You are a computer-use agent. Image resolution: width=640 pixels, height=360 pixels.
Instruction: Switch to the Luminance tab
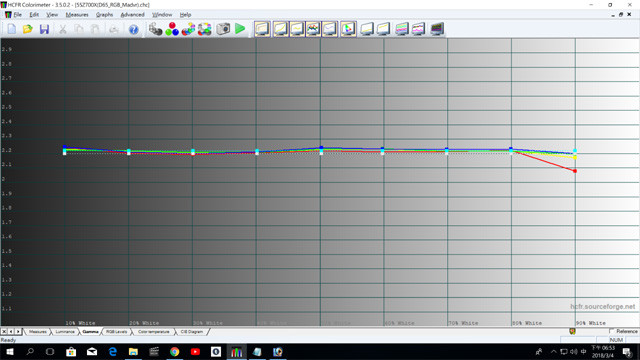tap(65, 332)
